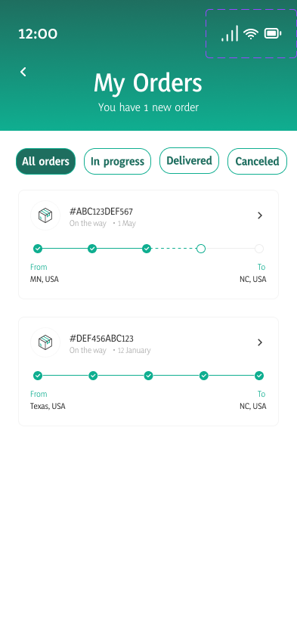
Task: Open order number #ABC123DEF567 text
Action: pyautogui.click(x=101, y=212)
